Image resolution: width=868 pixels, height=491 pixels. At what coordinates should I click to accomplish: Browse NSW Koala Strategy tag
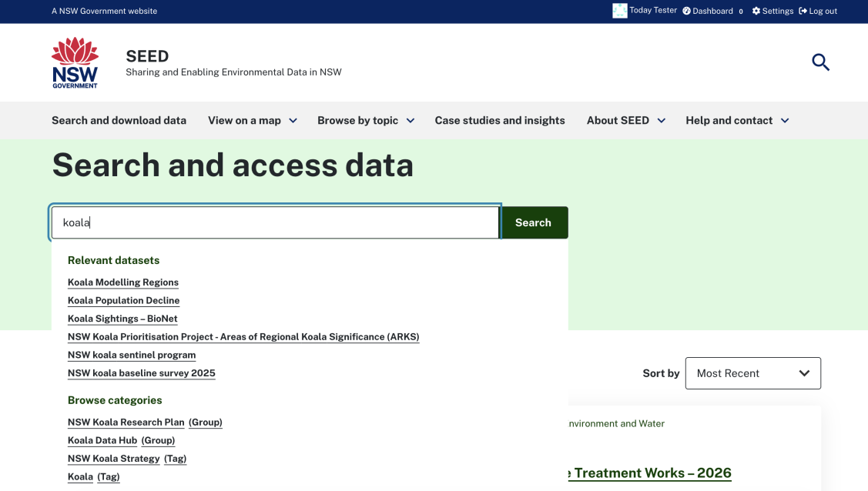tap(127, 459)
